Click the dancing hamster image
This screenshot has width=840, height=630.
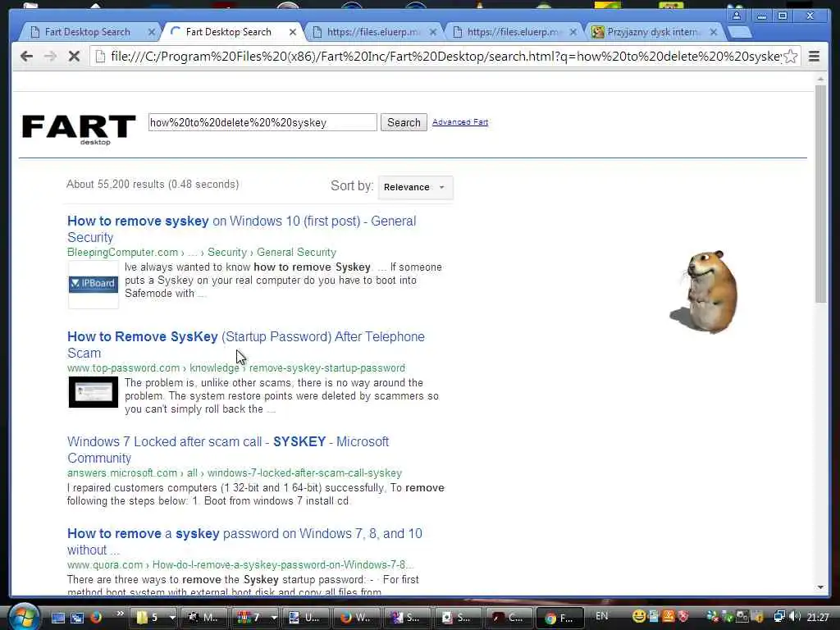(705, 292)
